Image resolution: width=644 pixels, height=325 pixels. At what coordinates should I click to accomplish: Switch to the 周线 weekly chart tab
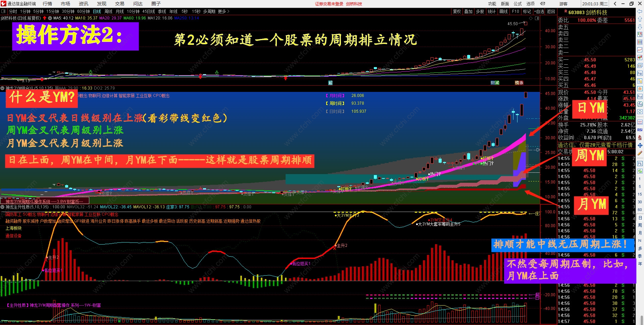108,11
